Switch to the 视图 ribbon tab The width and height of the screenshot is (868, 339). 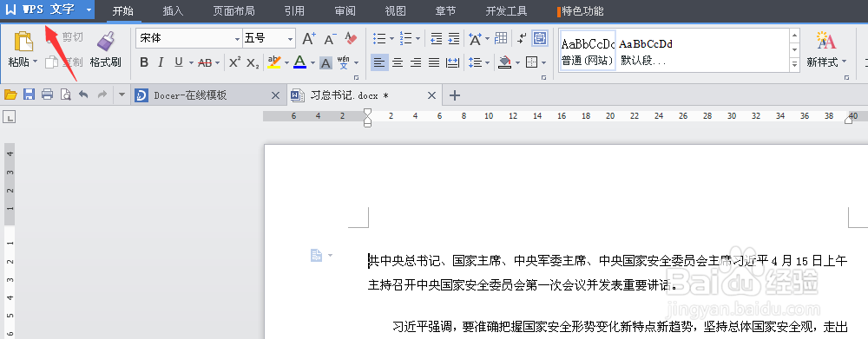coord(395,11)
